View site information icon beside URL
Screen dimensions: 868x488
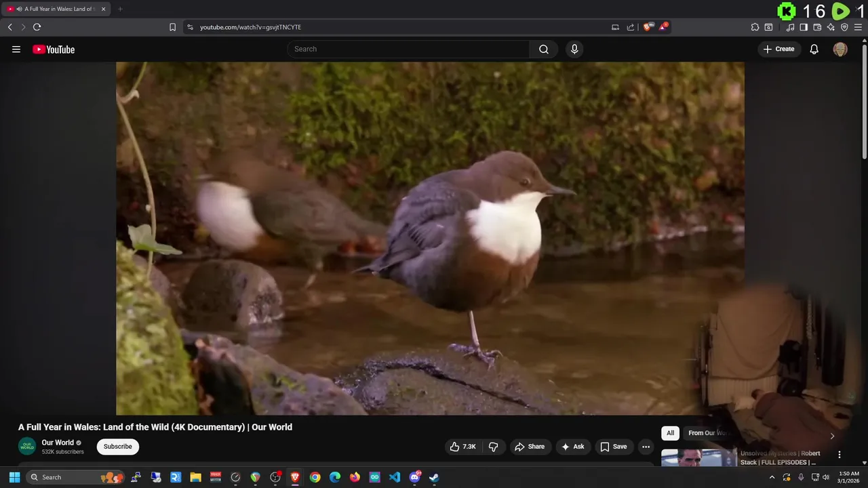point(190,27)
